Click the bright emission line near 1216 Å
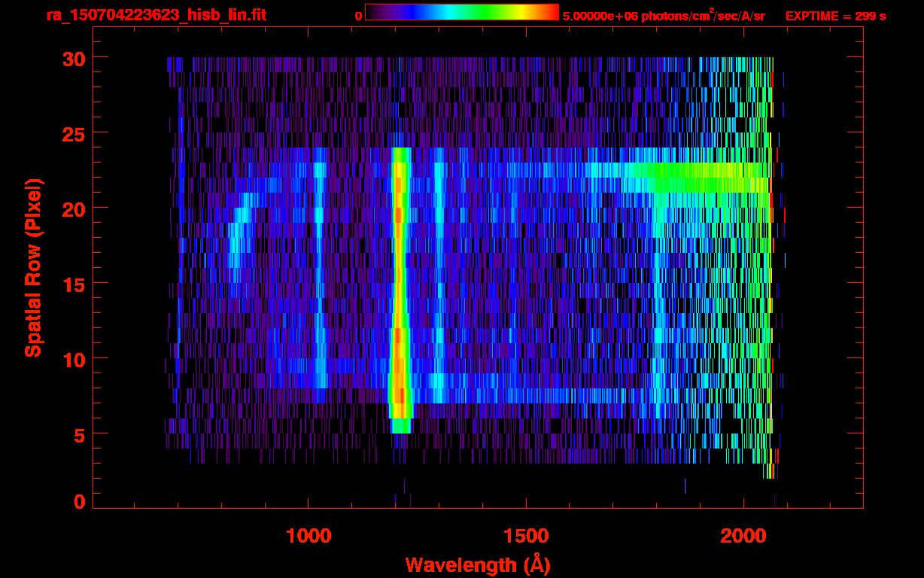This screenshot has height=578, width=924. [x=400, y=291]
